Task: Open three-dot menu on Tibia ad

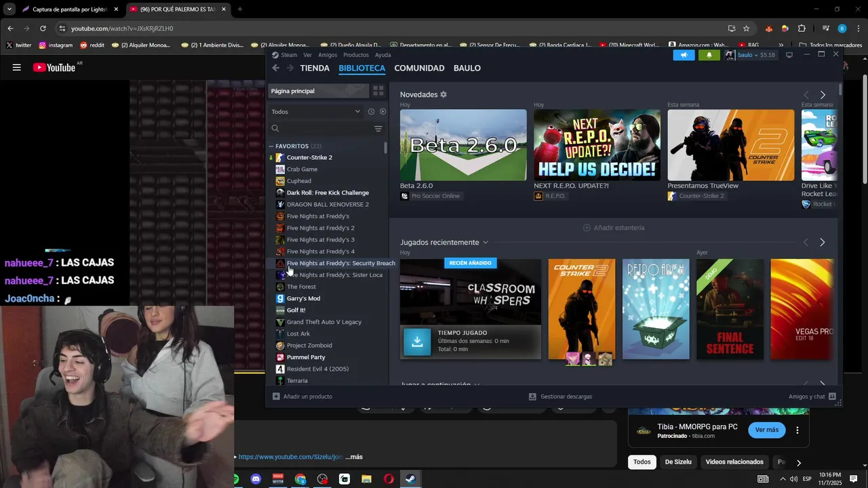Action: tap(797, 430)
